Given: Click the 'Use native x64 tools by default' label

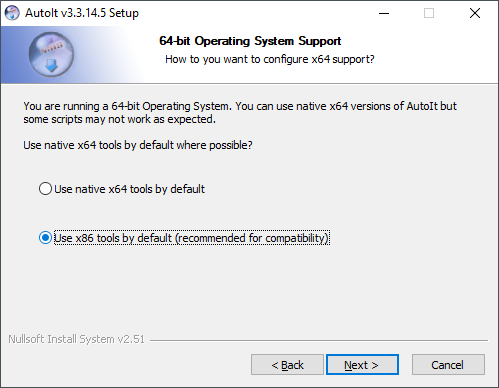Looking at the screenshot, I should (x=129, y=189).
